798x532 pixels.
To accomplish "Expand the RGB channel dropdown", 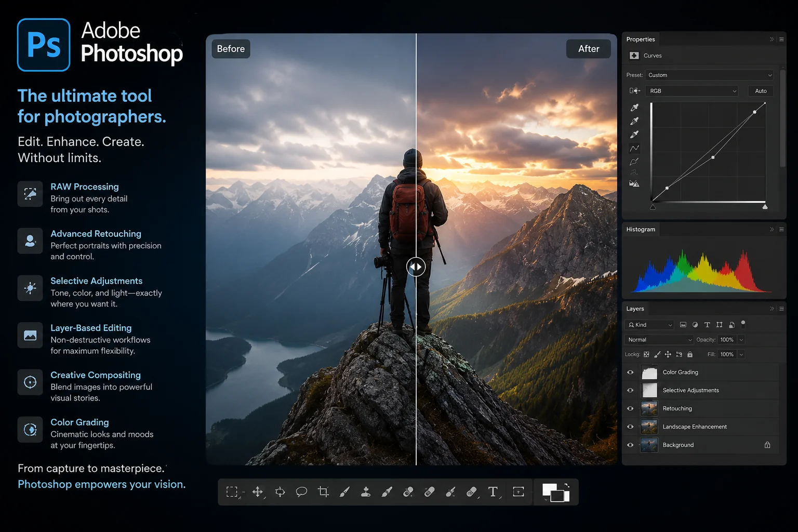I will coord(693,91).
